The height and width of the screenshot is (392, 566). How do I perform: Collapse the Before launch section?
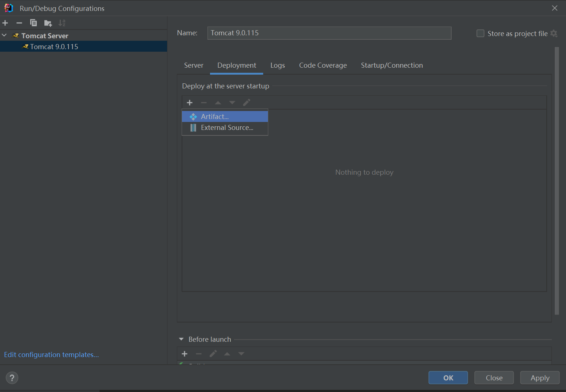click(x=181, y=339)
